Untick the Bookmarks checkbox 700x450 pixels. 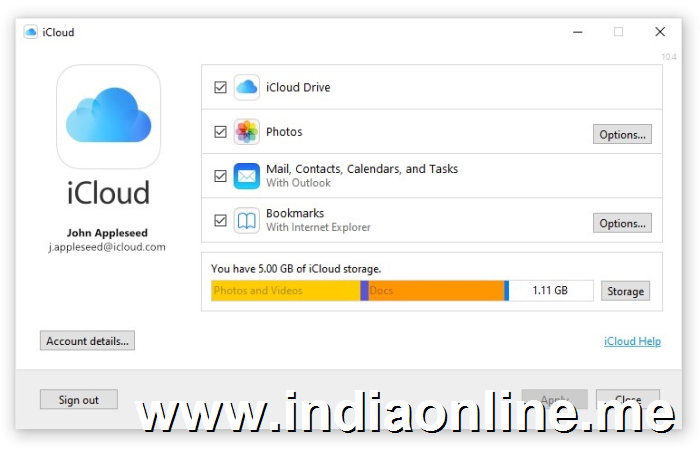(x=221, y=221)
